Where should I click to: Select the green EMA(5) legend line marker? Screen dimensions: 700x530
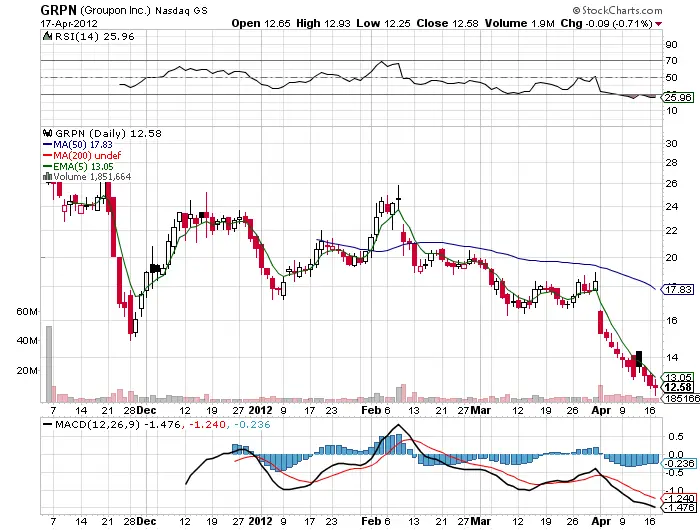click(47, 167)
